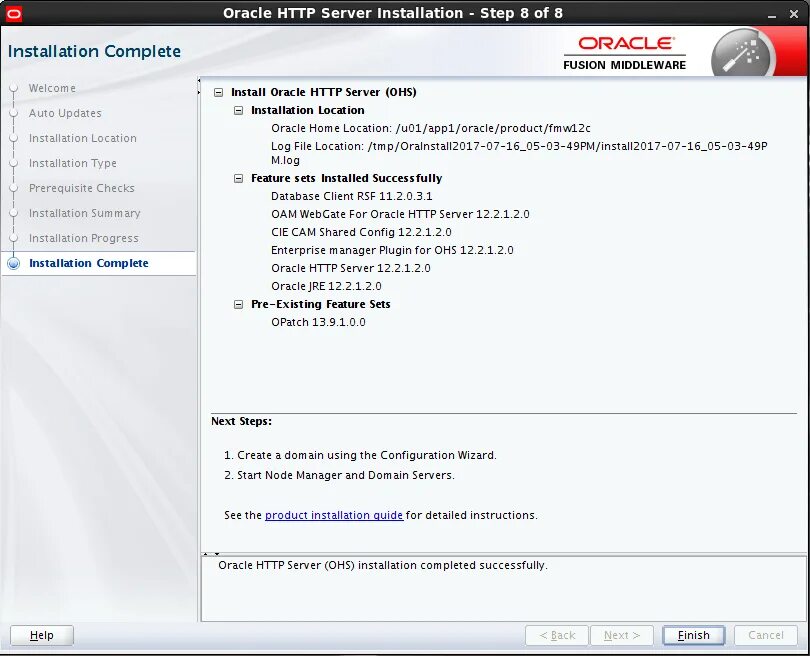Select Oracle JRE 12.2.1.2.0 entry
Screen dimensions: 810x656
point(326,287)
